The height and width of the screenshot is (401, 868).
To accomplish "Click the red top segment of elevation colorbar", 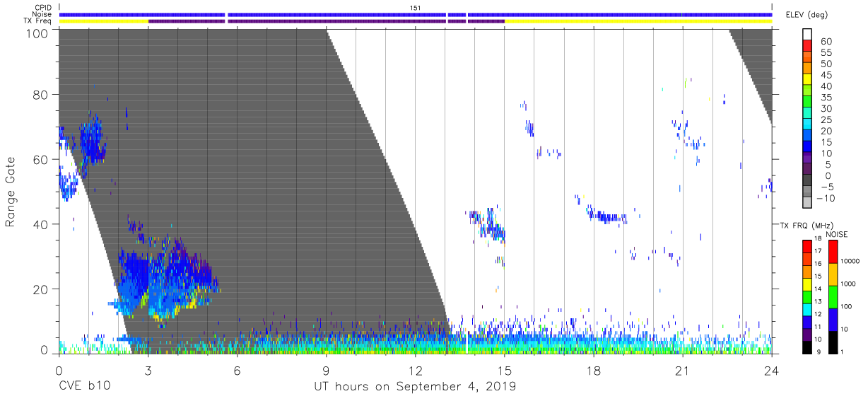I will point(808,45).
